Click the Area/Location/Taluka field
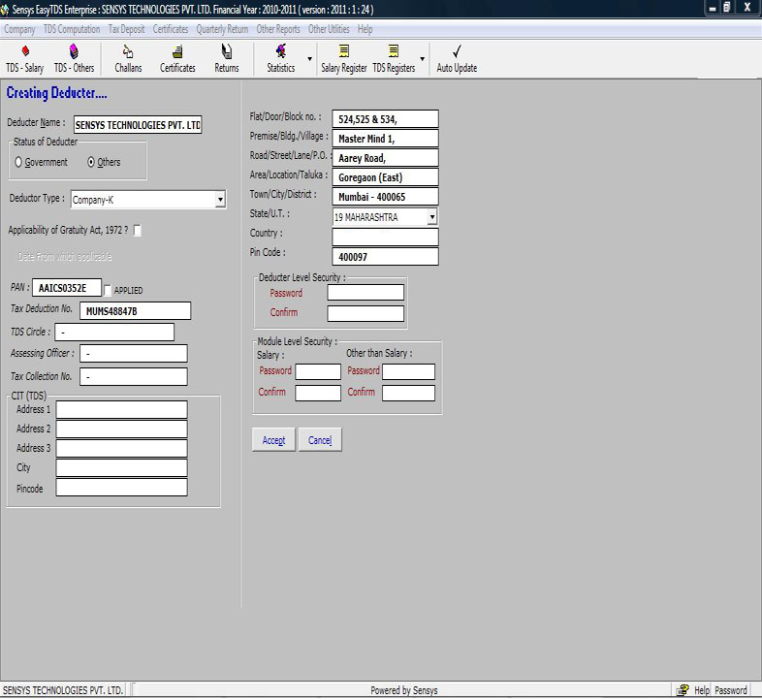This screenshot has width=762, height=700. tap(386, 177)
